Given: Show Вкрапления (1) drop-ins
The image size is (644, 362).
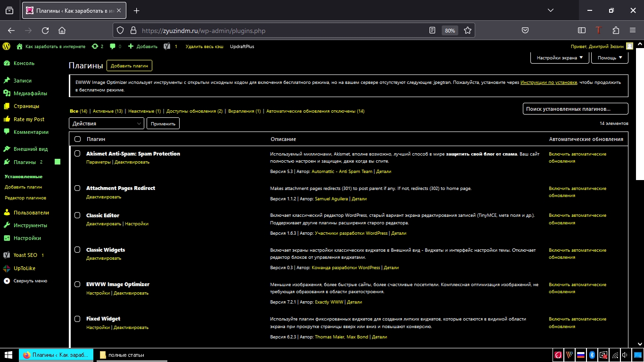Looking at the screenshot, I should [x=244, y=111].
